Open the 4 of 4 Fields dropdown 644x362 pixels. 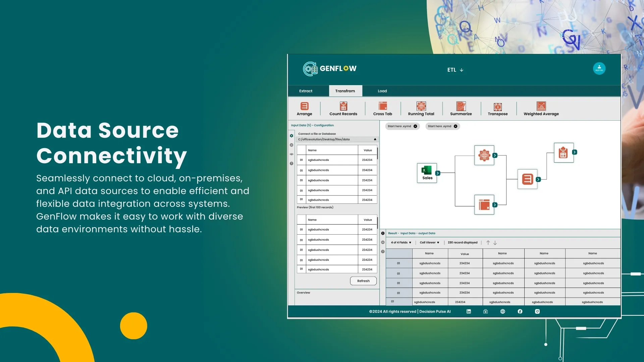(400, 242)
